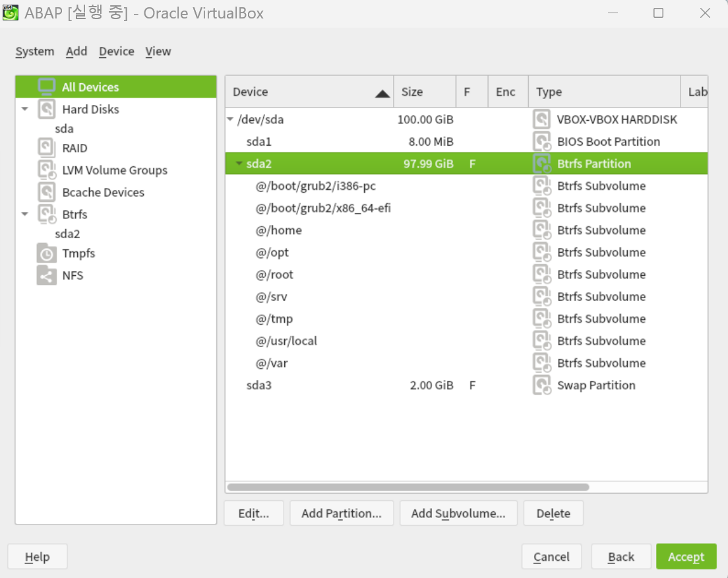The image size is (728, 578).
Task: Click the NFS share icon
Action: 46,275
